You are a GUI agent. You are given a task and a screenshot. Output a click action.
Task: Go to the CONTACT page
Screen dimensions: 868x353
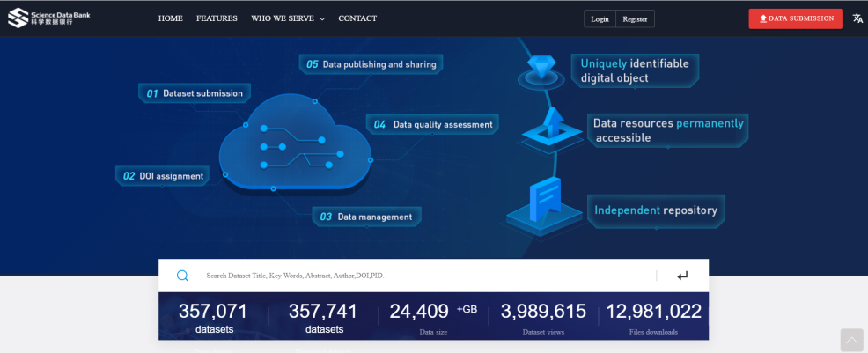[357, 18]
